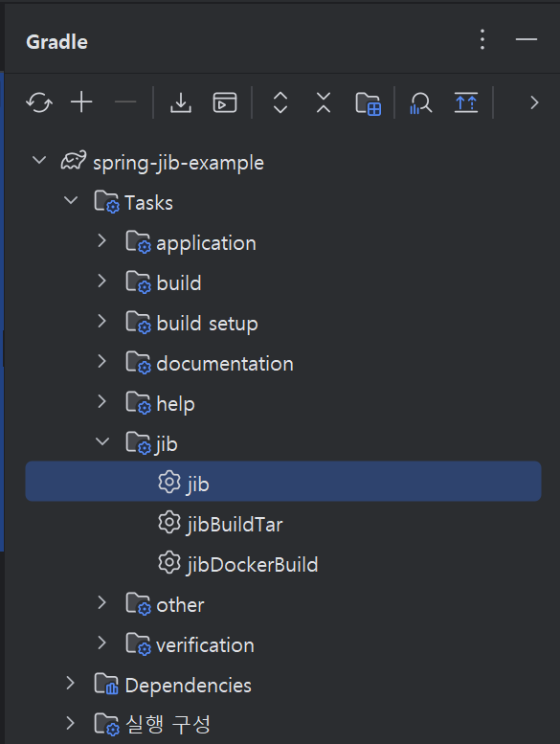Click the Sync All Gradle Projects icon

click(39, 102)
